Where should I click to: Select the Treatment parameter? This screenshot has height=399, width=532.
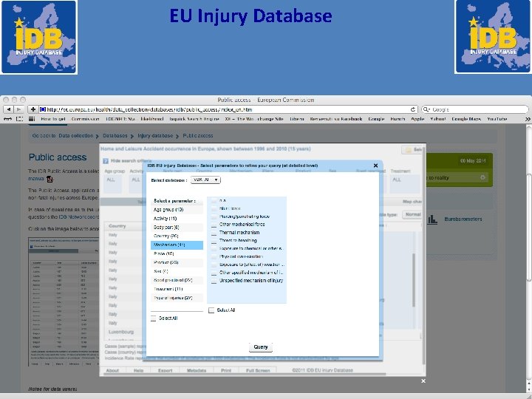point(177,289)
